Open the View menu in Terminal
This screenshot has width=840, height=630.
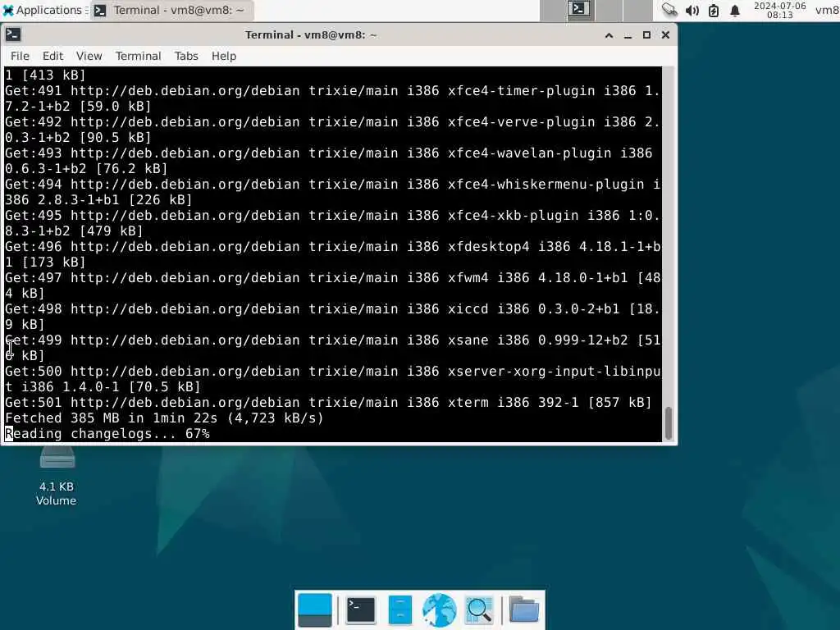click(89, 56)
